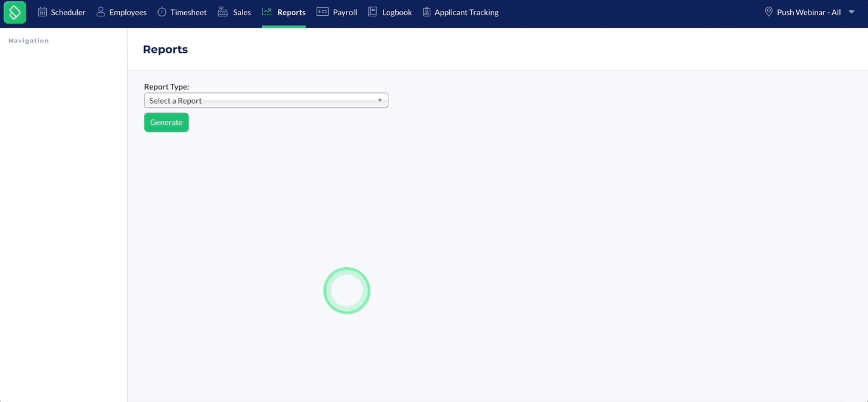This screenshot has height=402, width=868.
Task: Click the Report Type label
Action: click(x=167, y=87)
